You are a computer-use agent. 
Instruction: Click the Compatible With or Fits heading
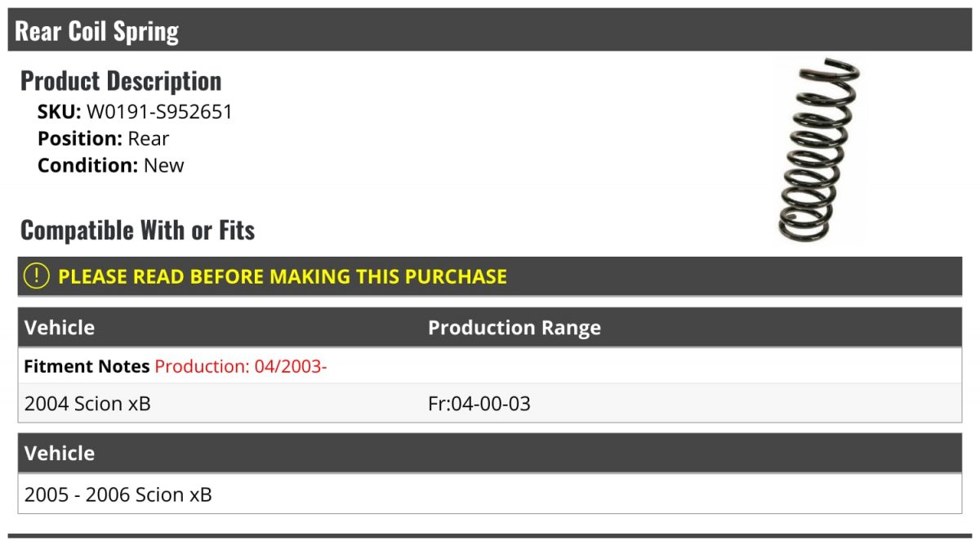tap(137, 230)
